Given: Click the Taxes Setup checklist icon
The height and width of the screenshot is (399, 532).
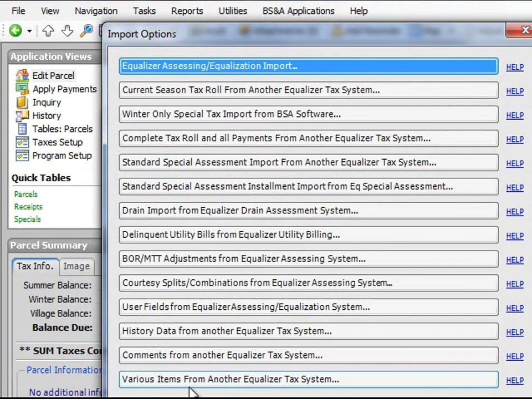Looking at the screenshot, I should [22, 142].
